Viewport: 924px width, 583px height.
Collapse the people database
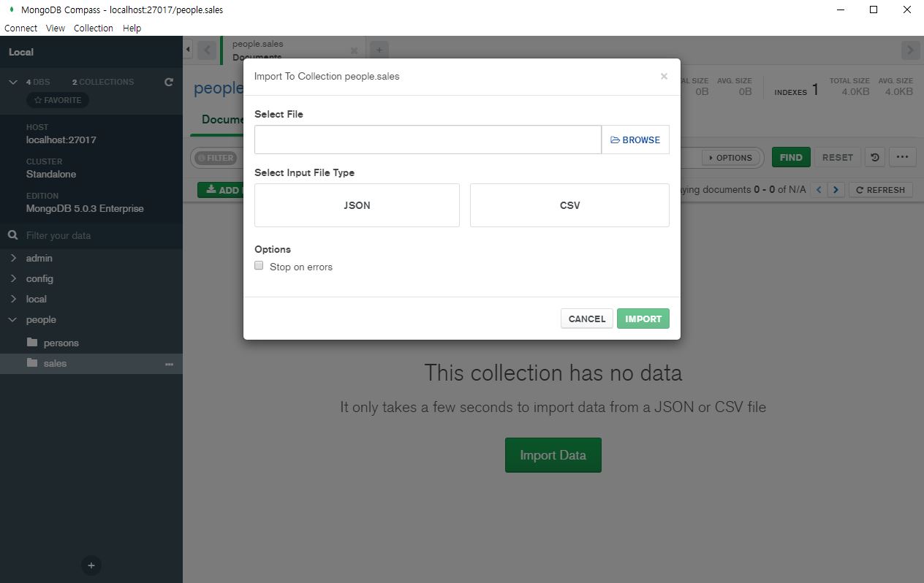click(x=12, y=319)
